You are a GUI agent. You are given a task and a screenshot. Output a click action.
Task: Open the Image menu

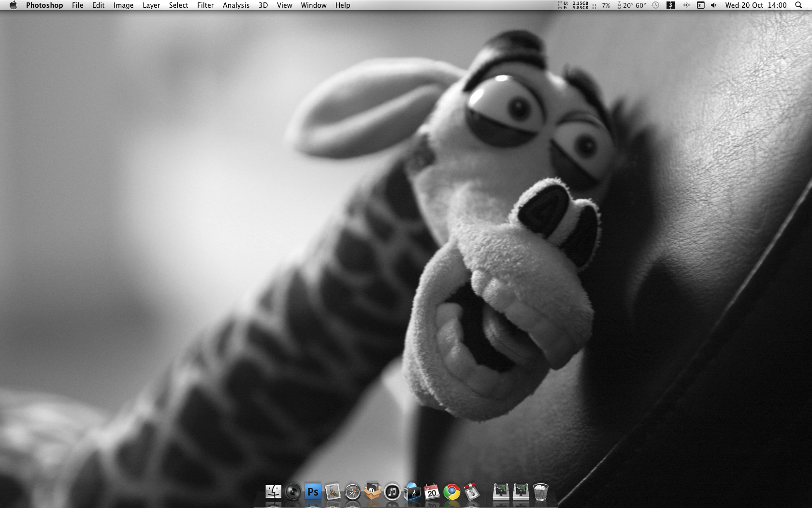(123, 5)
